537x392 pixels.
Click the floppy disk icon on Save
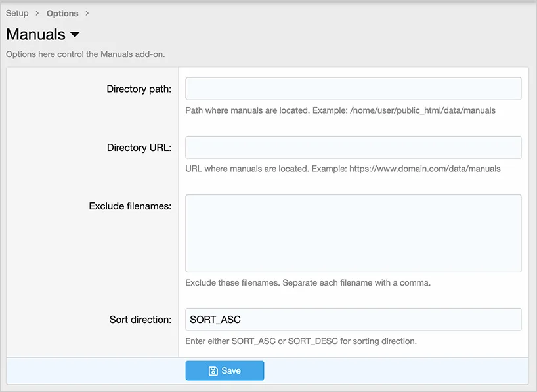click(x=213, y=371)
